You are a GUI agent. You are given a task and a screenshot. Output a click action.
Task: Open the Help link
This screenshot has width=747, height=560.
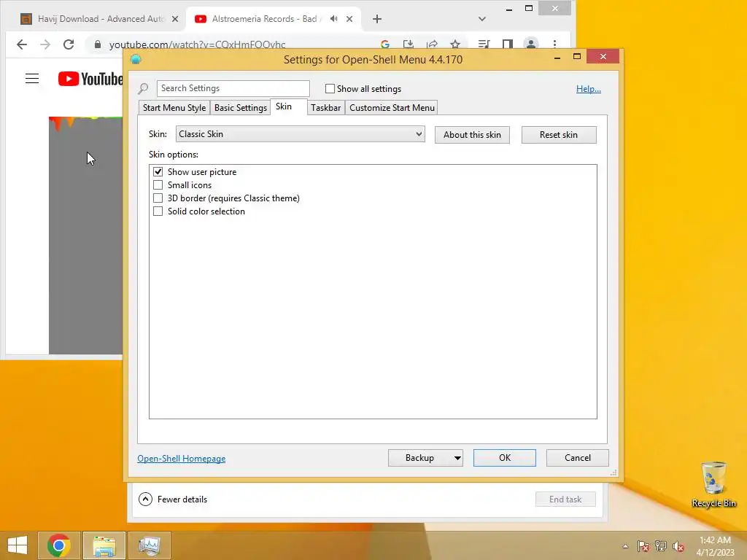pos(589,88)
